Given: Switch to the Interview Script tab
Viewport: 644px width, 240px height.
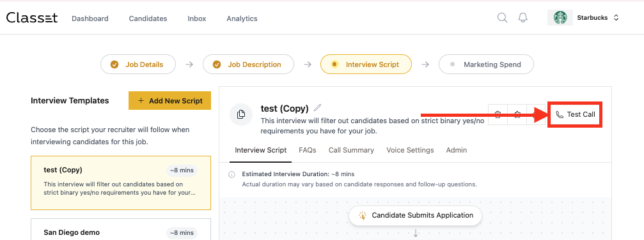Looking at the screenshot, I should [261, 150].
